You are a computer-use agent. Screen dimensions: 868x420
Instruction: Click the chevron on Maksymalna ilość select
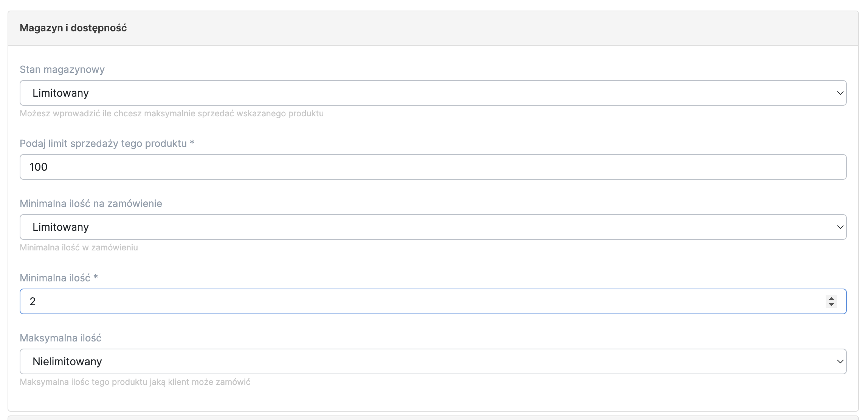840,361
